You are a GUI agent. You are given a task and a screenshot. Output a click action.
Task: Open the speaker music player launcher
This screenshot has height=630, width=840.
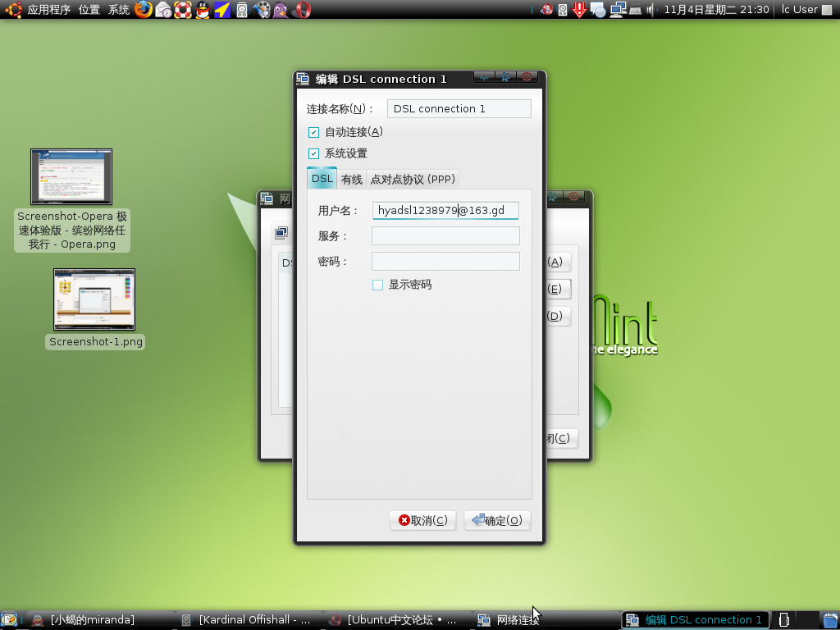coord(242,10)
